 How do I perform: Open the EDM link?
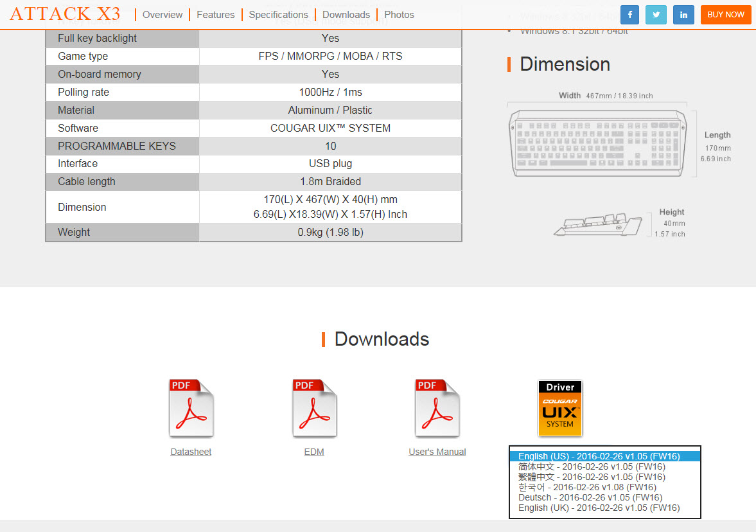point(314,452)
